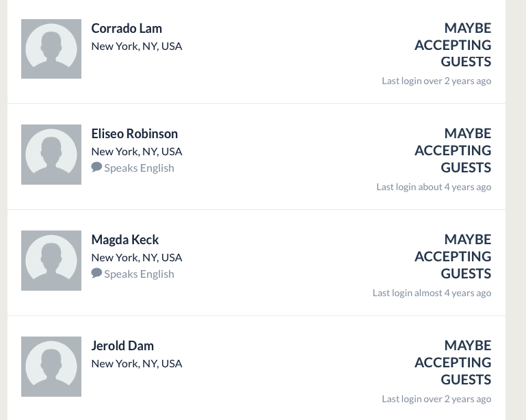Open Eliseo Robinson's profile name link
Image resolution: width=526 pixels, height=420 pixels.
click(x=134, y=134)
